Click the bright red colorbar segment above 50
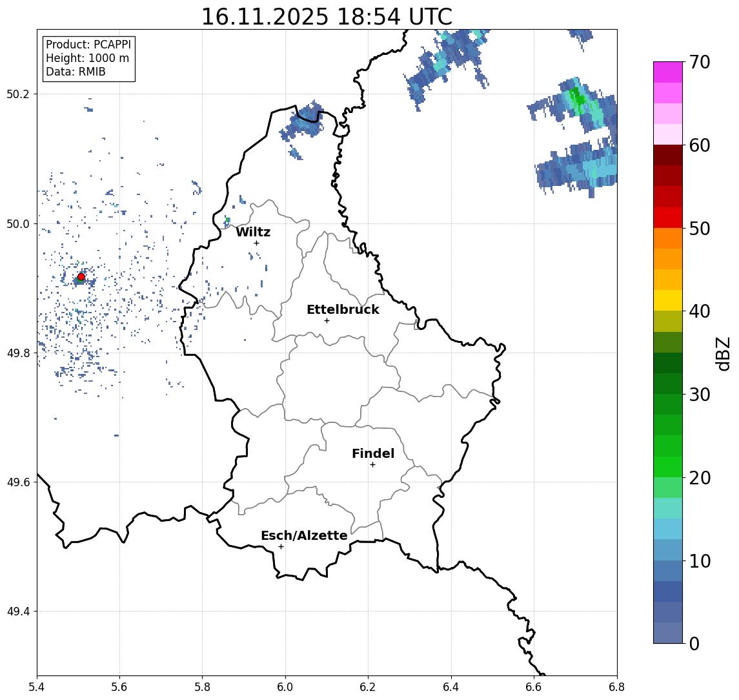 coord(668,218)
